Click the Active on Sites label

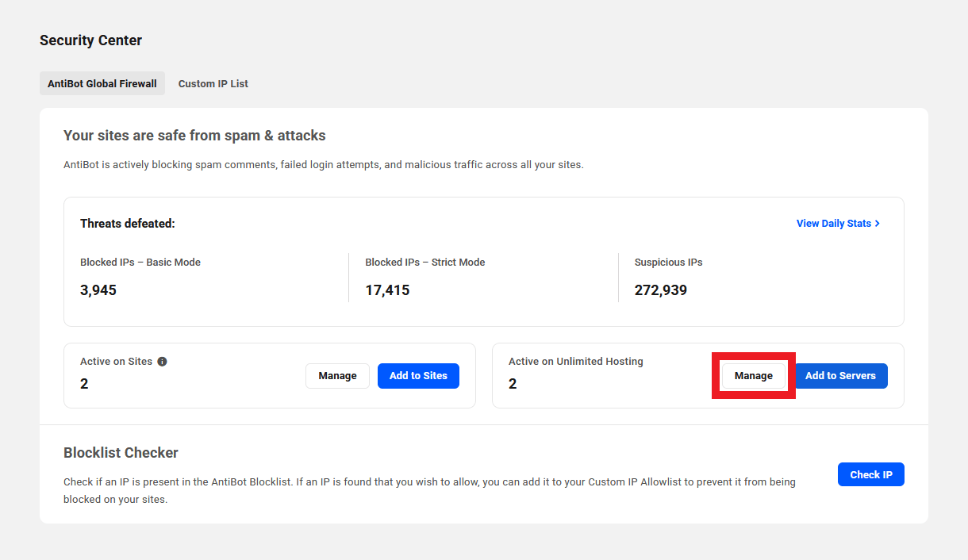click(x=116, y=362)
